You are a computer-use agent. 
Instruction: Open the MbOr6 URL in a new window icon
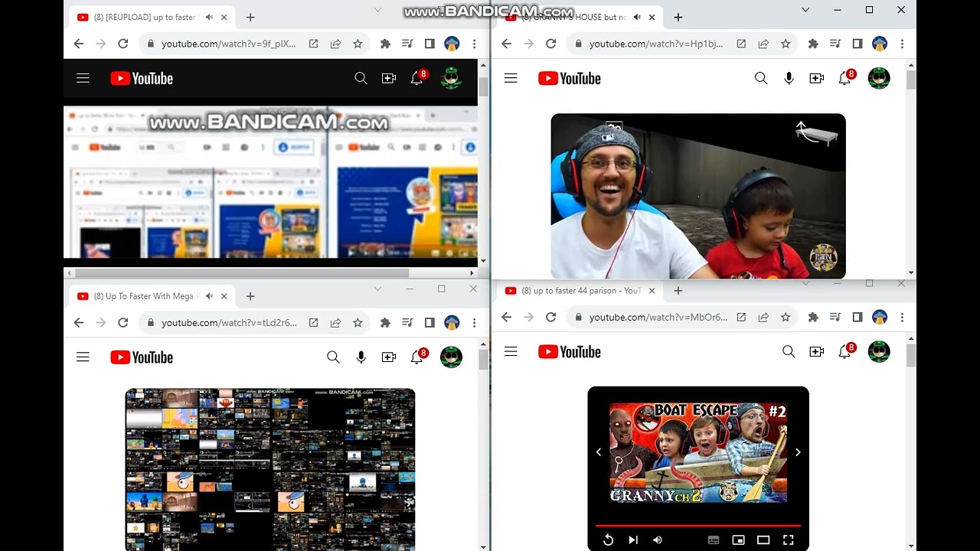point(741,317)
